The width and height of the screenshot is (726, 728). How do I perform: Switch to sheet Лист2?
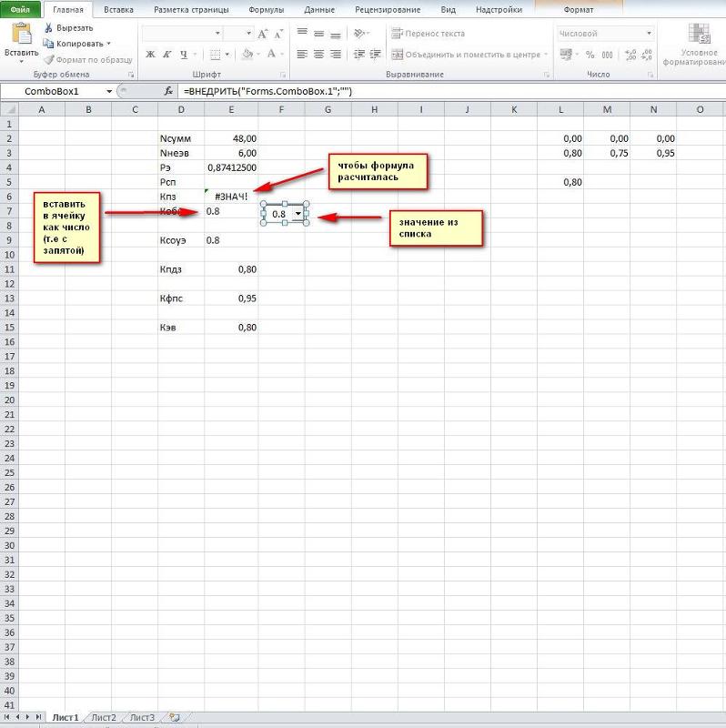(104, 717)
